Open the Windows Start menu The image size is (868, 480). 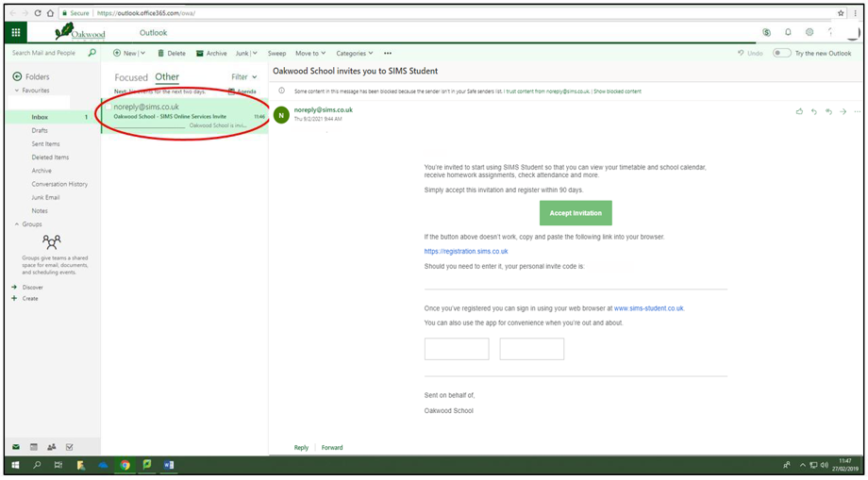click(15, 465)
